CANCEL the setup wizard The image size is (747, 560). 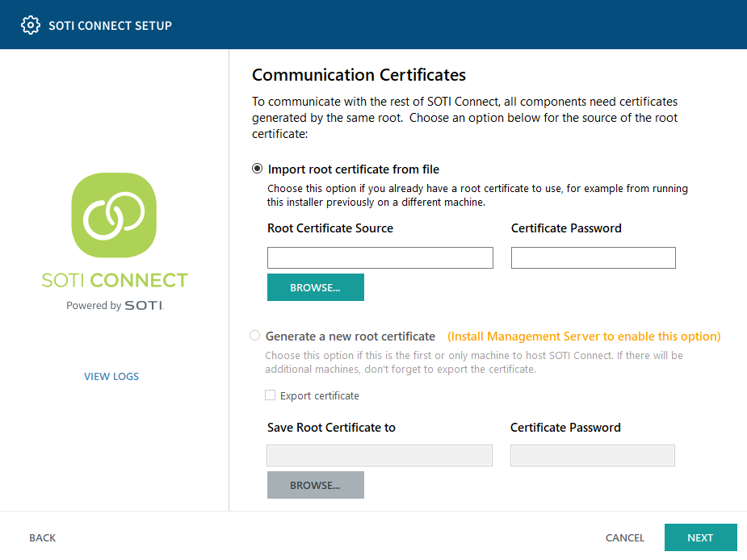pyautogui.click(x=624, y=537)
